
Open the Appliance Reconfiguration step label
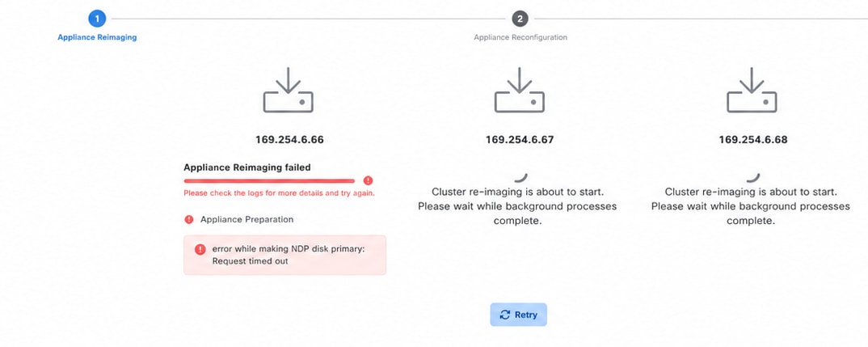(520, 38)
